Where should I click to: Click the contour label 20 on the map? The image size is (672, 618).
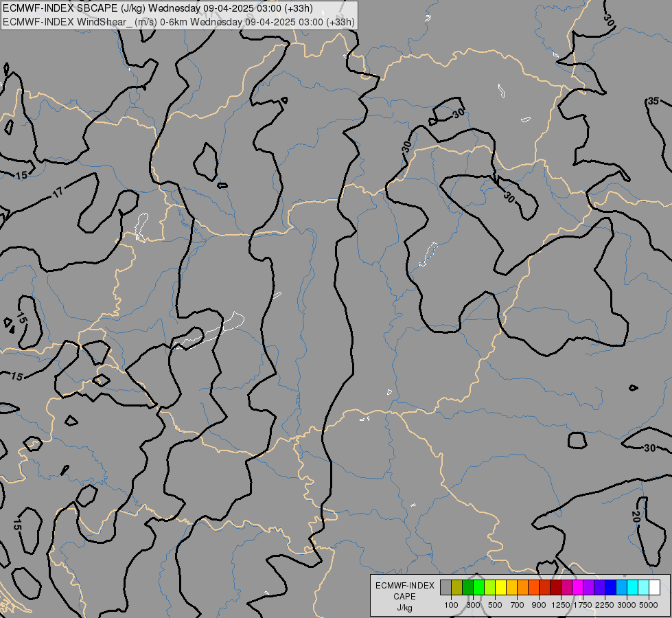pyautogui.click(x=636, y=517)
